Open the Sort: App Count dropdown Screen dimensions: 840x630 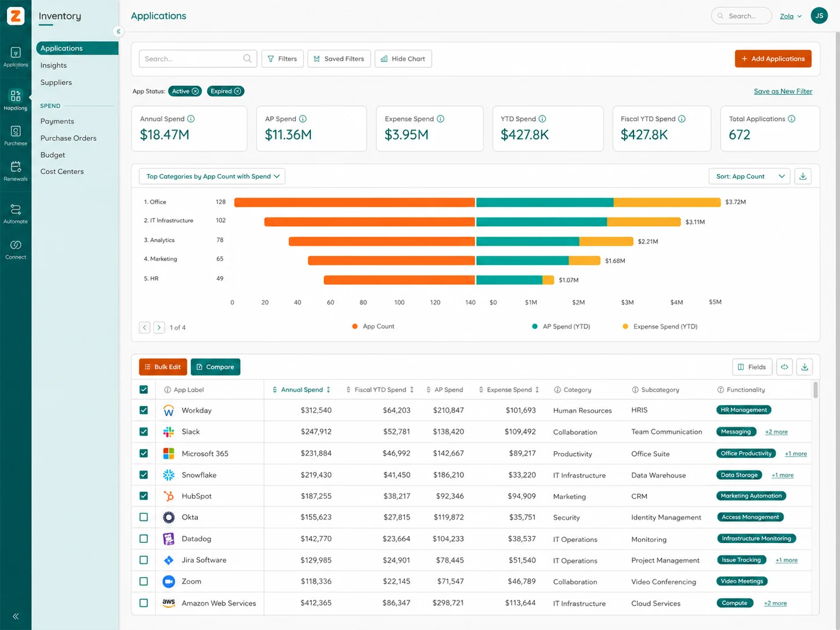point(750,176)
